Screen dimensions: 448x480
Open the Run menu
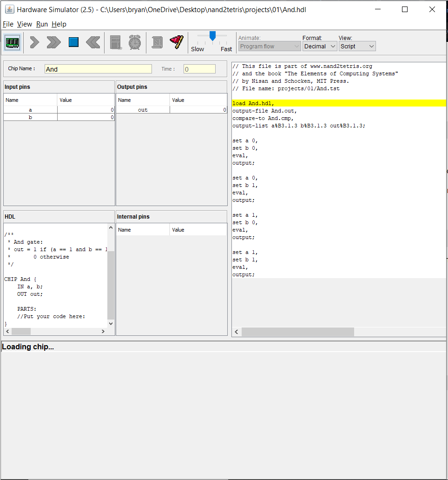coord(42,24)
